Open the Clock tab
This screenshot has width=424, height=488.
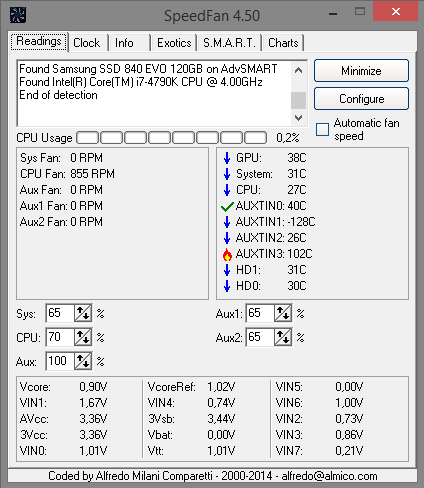click(87, 43)
